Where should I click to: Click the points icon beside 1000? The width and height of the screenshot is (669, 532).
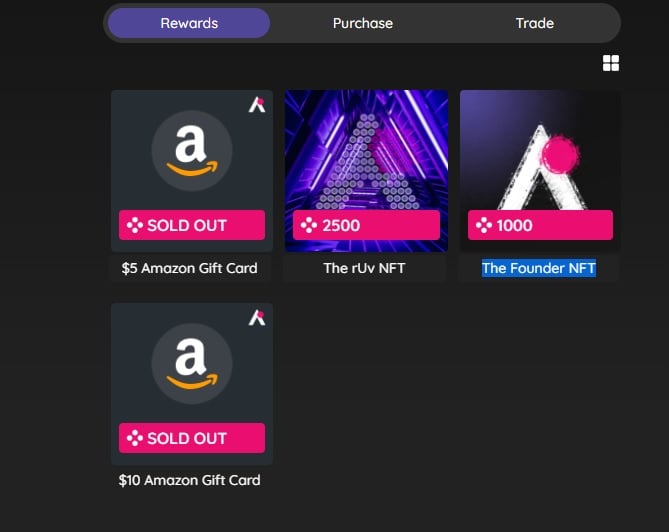483,225
